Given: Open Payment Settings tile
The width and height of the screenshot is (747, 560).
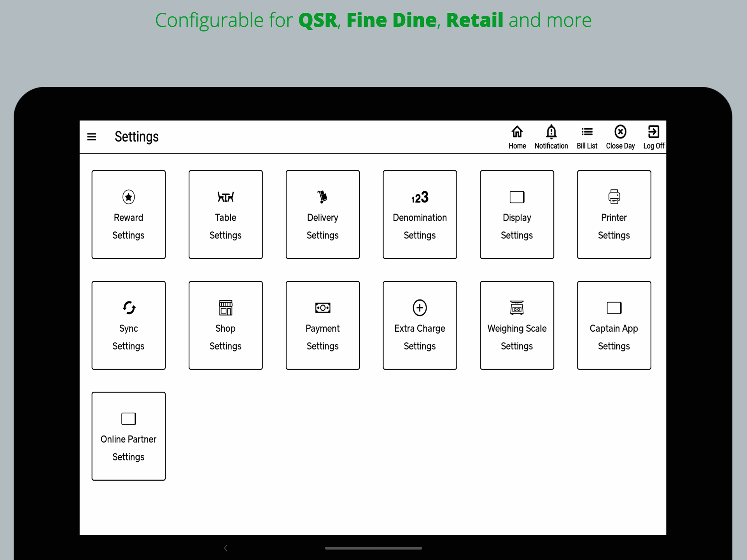Looking at the screenshot, I should pyautogui.click(x=323, y=325).
